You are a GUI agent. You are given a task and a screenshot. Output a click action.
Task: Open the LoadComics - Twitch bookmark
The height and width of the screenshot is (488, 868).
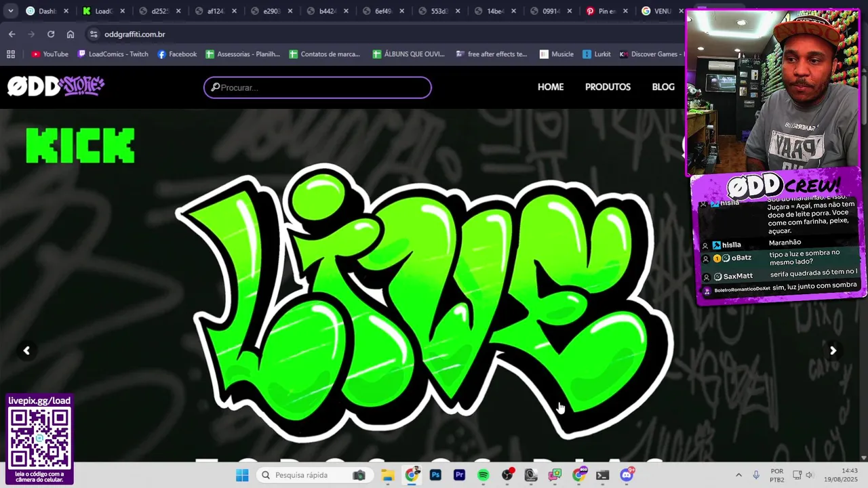pyautogui.click(x=113, y=54)
